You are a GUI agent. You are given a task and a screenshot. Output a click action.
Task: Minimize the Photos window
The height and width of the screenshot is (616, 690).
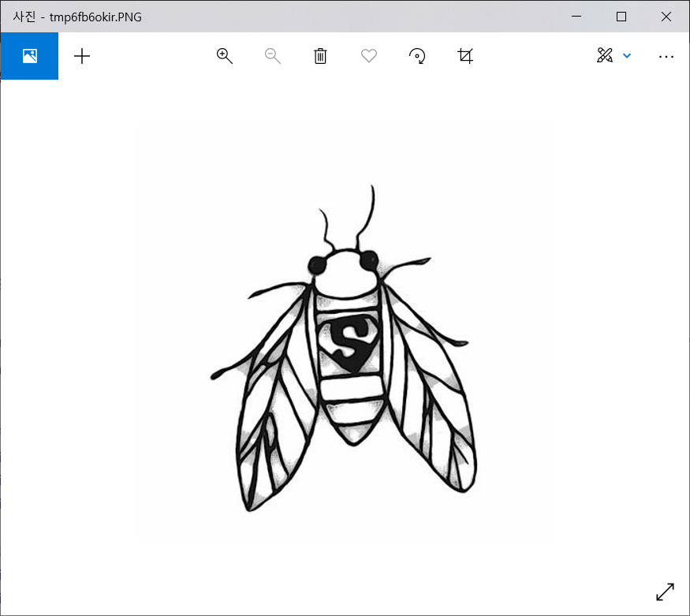click(576, 17)
